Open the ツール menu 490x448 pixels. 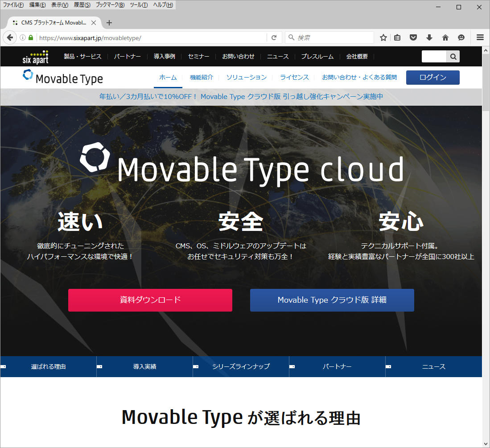point(139,5)
